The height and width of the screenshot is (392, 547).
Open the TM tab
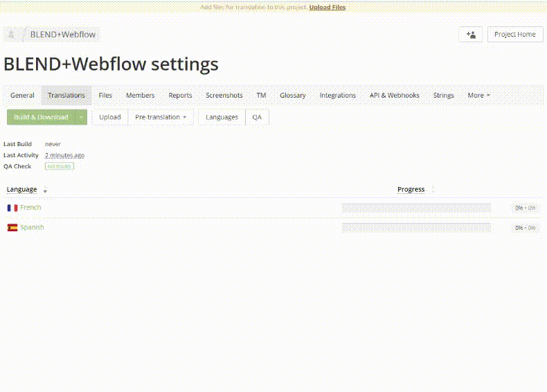click(x=261, y=96)
